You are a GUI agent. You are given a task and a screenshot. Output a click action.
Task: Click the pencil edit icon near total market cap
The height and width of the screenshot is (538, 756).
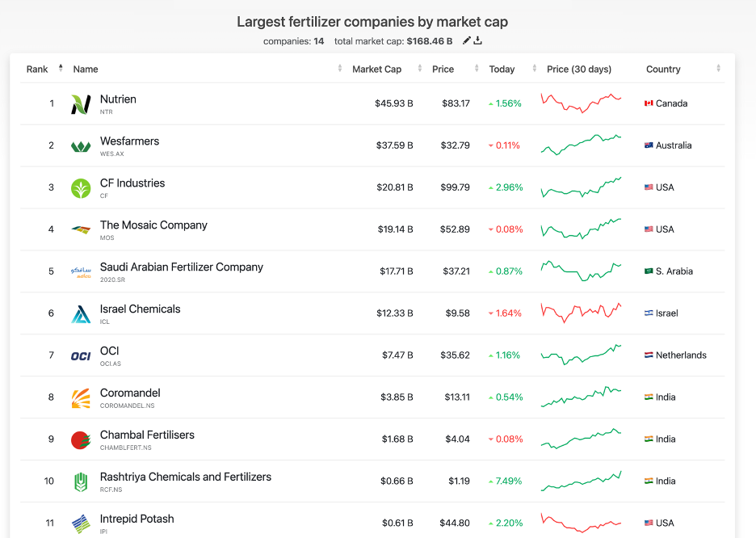point(466,40)
